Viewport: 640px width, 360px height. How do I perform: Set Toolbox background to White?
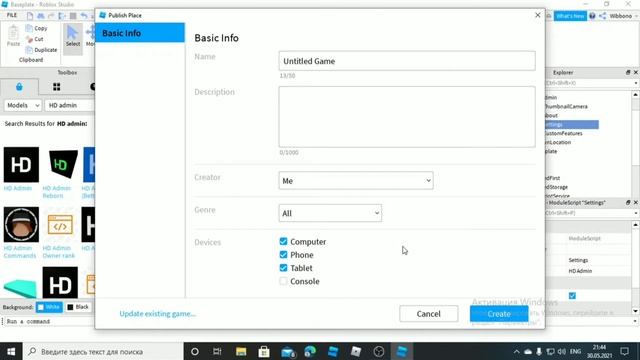pos(49,307)
